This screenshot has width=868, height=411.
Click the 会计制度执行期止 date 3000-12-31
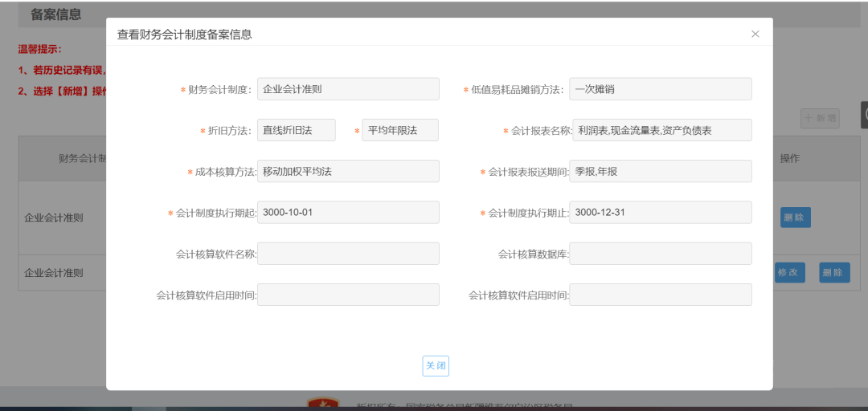[660, 213]
